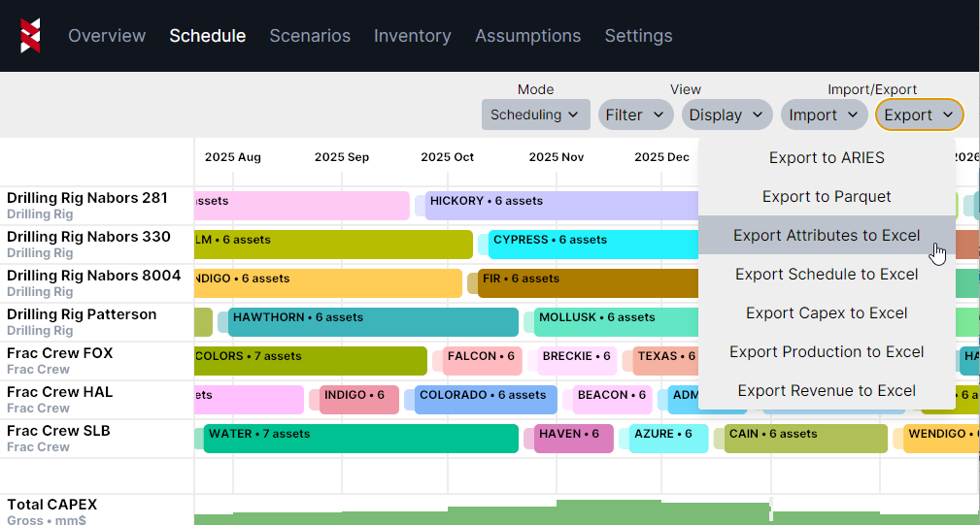Expand the Scheduling mode dropdown
This screenshot has height=525, width=980.
(x=536, y=115)
